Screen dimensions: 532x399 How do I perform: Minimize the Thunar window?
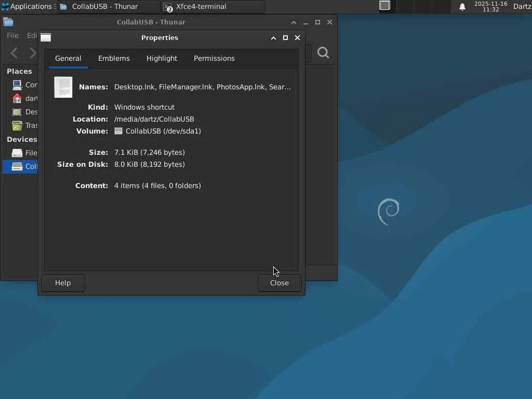click(305, 22)
